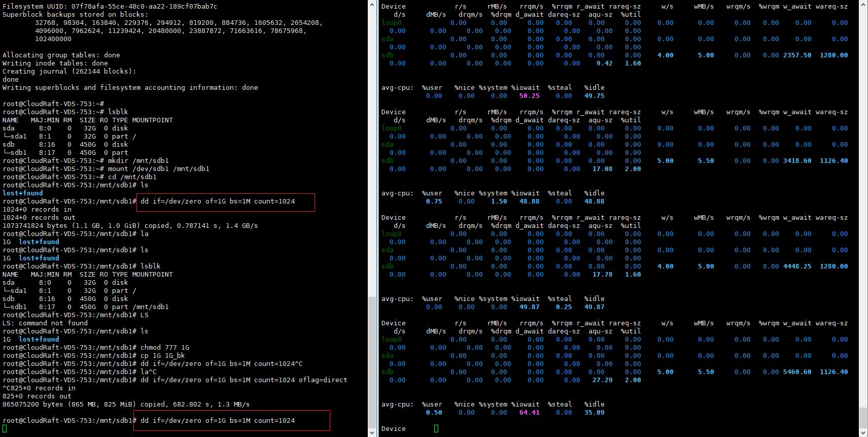The height and width of the screenshot is (437, 868).
Task: Click the 9.42 aqu-sz value
Action: coord(605,63)
